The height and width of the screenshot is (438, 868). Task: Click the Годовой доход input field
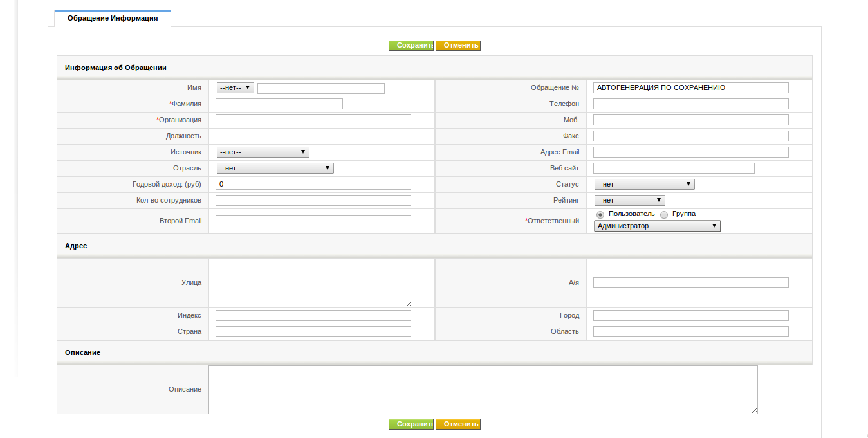point(313,184)
